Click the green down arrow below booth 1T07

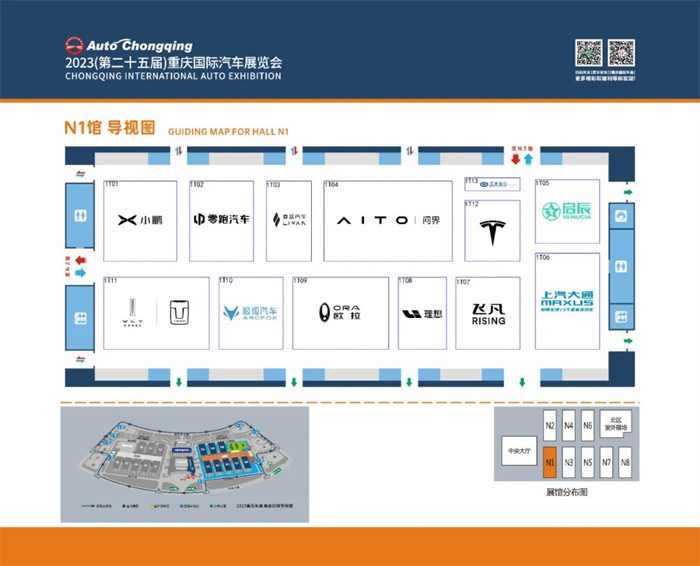[x=522, y=382]
